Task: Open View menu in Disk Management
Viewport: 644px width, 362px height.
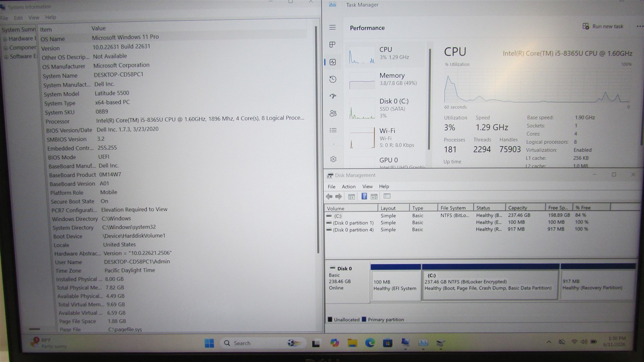Action: point(367,187)
